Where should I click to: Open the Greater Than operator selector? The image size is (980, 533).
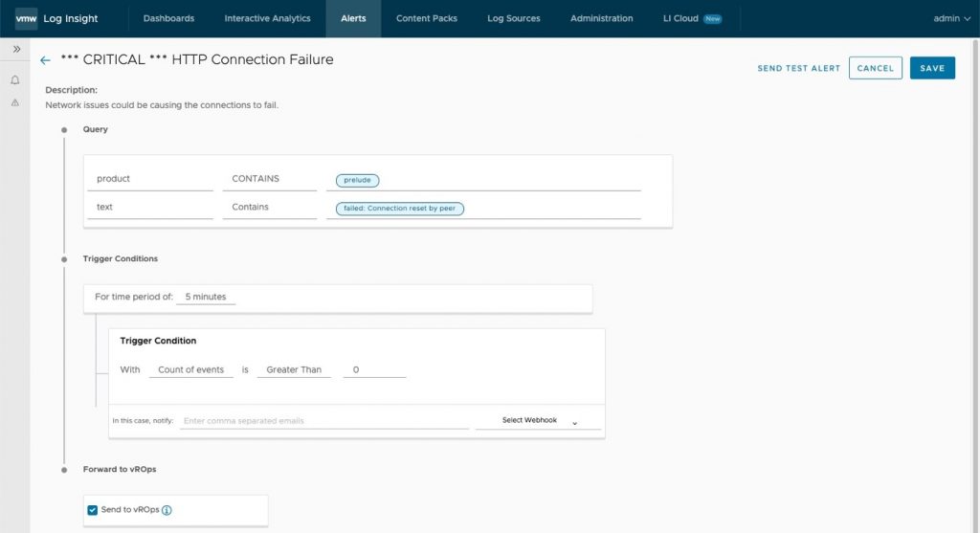pyautogui.click(x=294, y=370)
